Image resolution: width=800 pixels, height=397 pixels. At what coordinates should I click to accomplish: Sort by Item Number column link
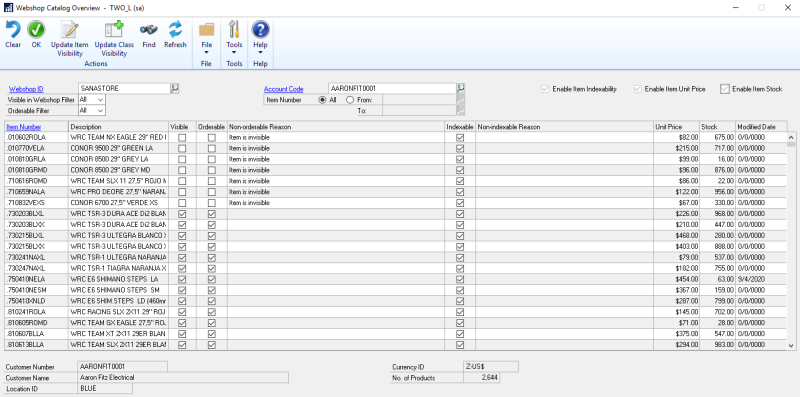pos(23,127)
